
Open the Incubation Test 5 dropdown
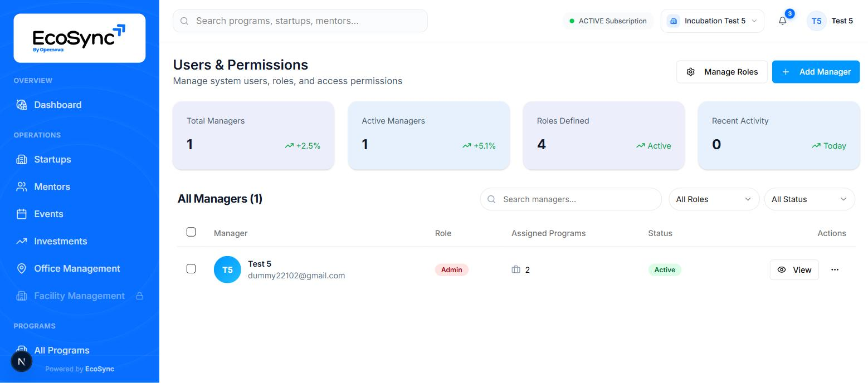click(712, 21)
